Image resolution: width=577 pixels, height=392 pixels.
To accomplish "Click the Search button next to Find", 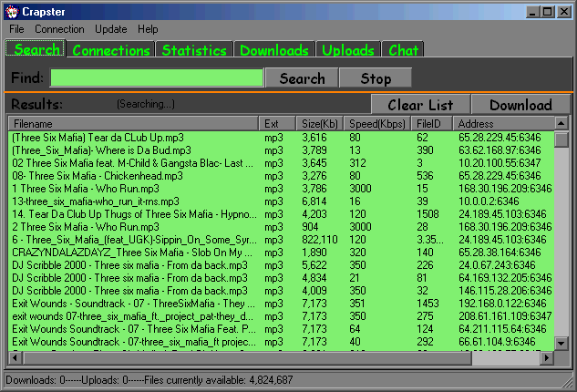I will pos(302,77).
